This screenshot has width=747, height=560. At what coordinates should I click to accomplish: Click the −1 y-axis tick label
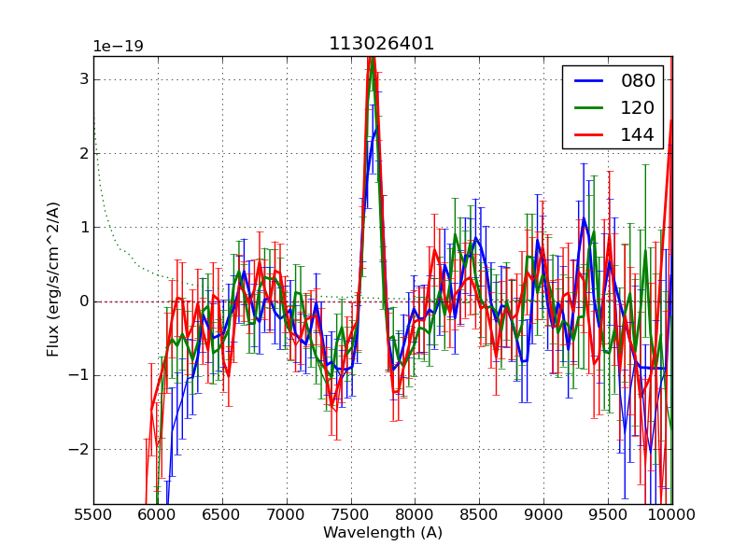point(78,376)
